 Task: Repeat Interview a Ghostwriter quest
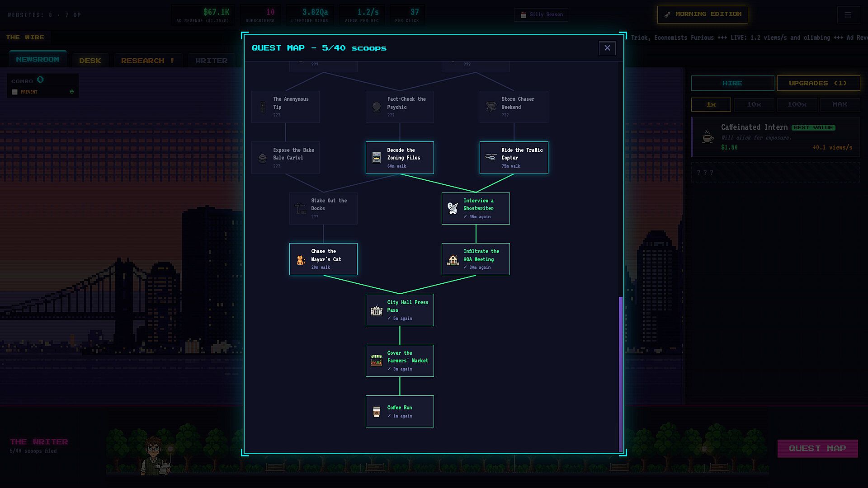click(476, 208)
